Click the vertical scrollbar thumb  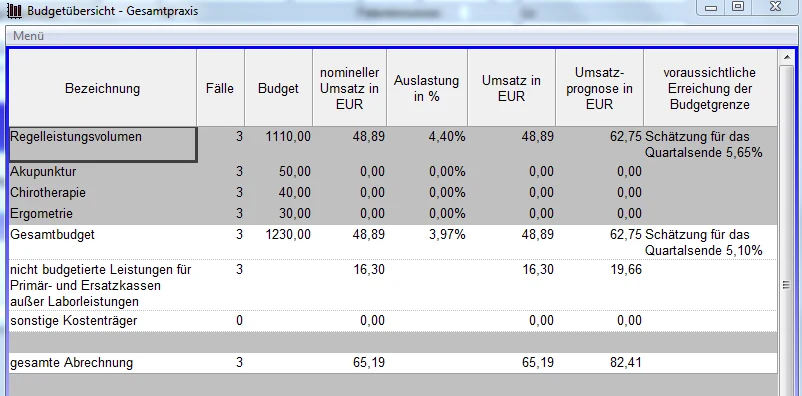[x=787, y=284]
